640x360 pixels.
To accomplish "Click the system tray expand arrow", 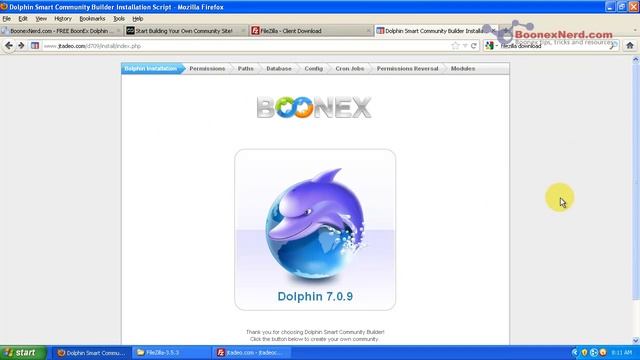I will (x=576, y=353).
